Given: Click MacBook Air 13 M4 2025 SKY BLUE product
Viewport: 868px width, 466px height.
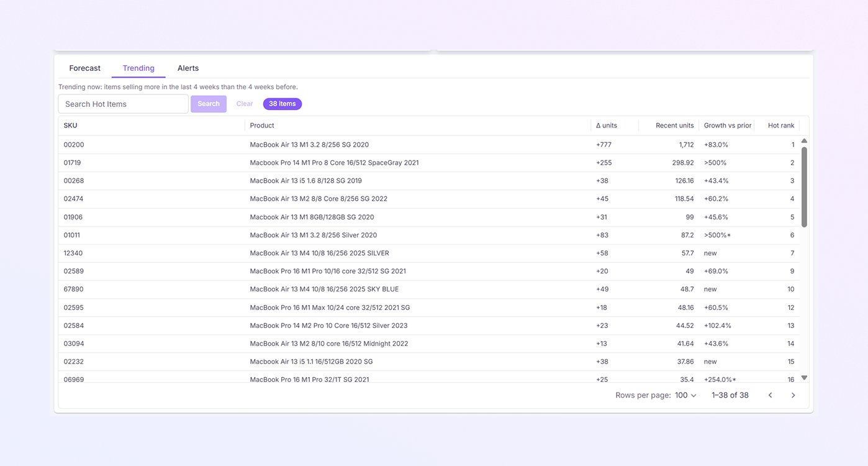Looking at the screenshot, I should 324,289.
